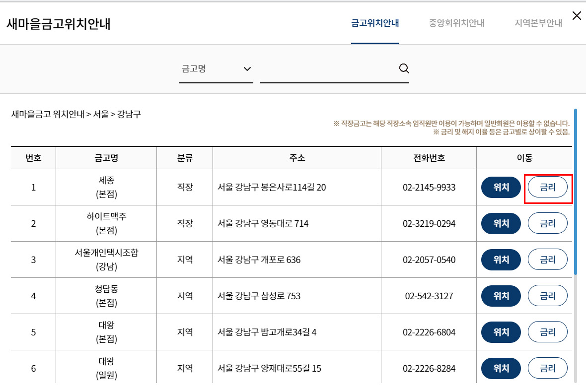The width and height of the screenshot is (586, 392).
Task: Click phone number 02-2145-9933
Action: [x=429, y=188]
